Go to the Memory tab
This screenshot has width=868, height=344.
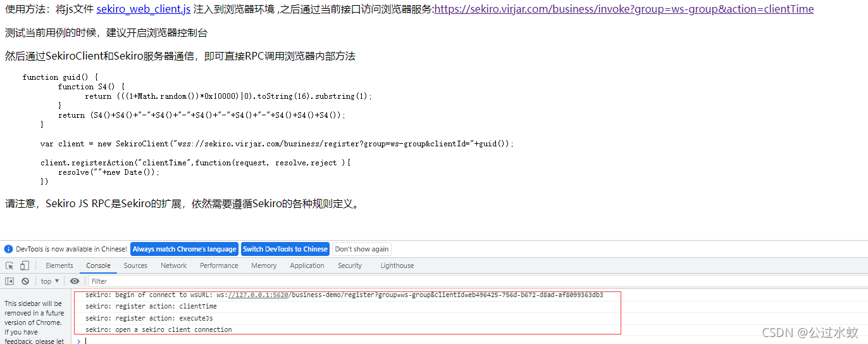click(x=264, y=265)
